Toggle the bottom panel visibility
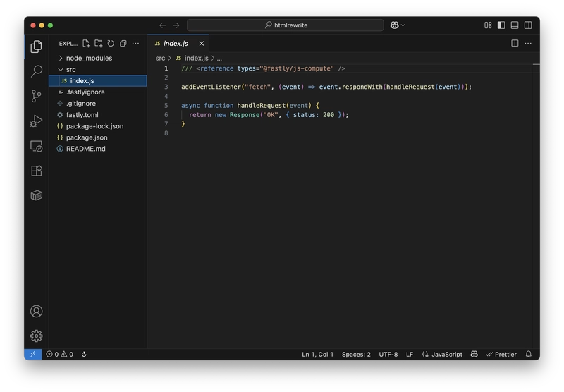This screenshot has width=564, height=392. click(x=515, y=25)
